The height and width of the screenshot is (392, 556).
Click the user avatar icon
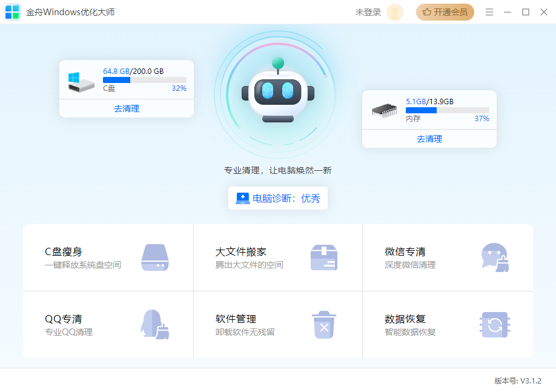(x=395, y=12)
